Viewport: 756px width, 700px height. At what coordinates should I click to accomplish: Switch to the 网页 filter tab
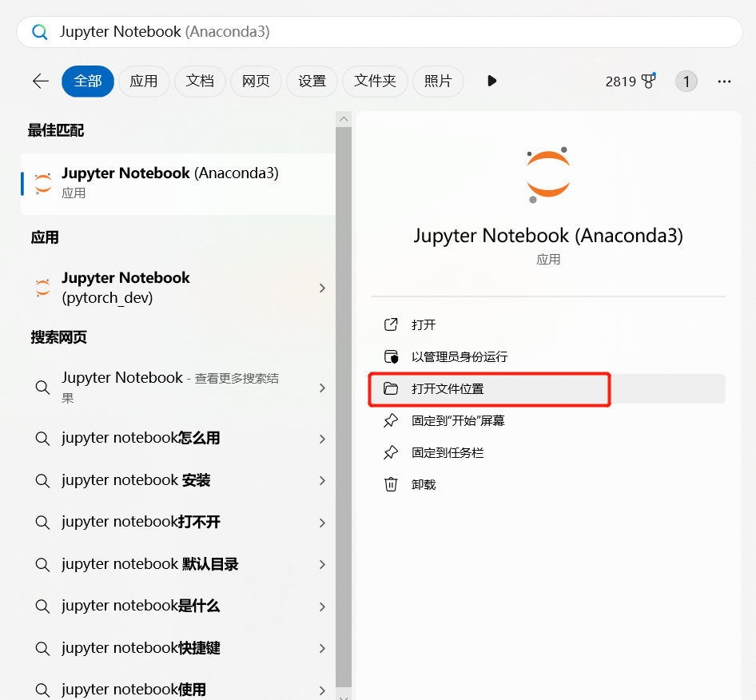(x=256, y=81)
